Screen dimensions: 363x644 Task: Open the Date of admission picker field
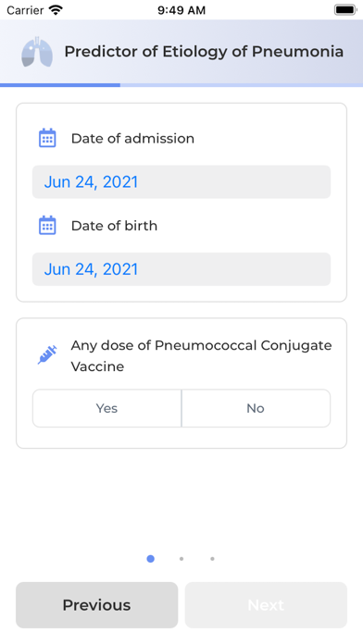coord(181,182)
